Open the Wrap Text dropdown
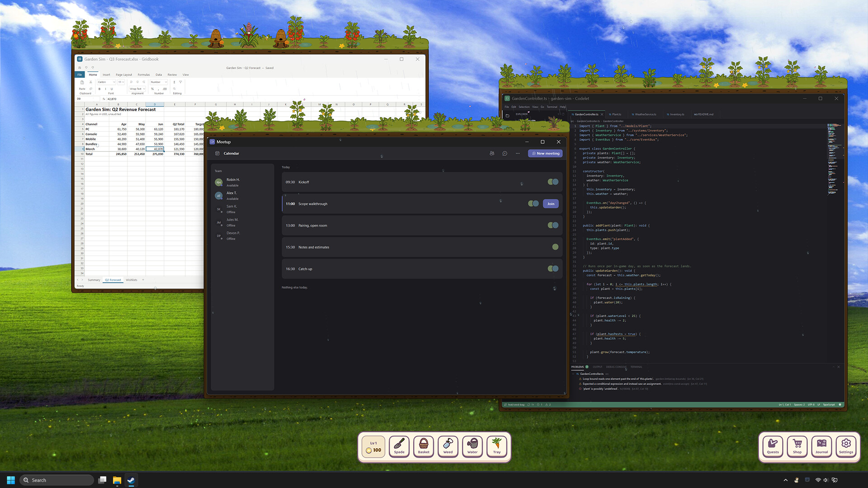The width and height of the screenshot is (868, 488). (x=137, y=89)
